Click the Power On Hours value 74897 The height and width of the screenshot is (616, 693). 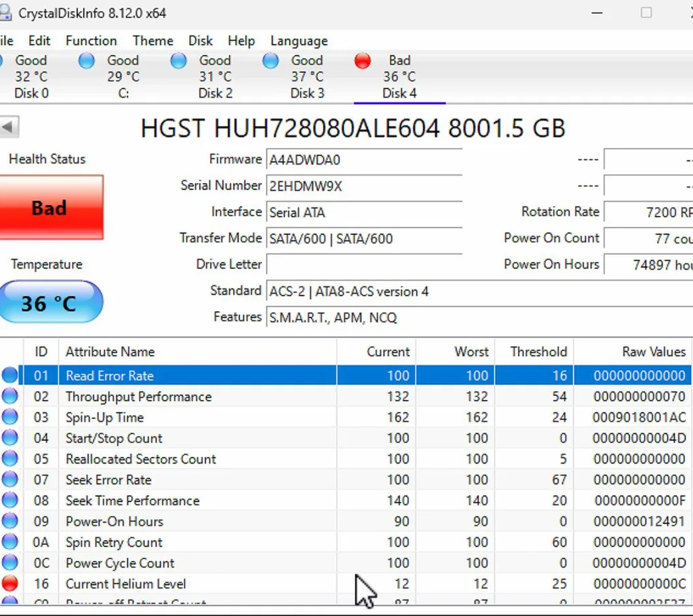tap(649, 265)
